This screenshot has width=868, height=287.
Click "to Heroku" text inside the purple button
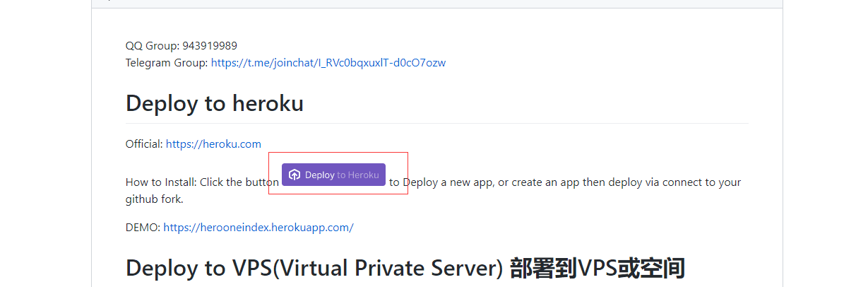pos(357,175)
